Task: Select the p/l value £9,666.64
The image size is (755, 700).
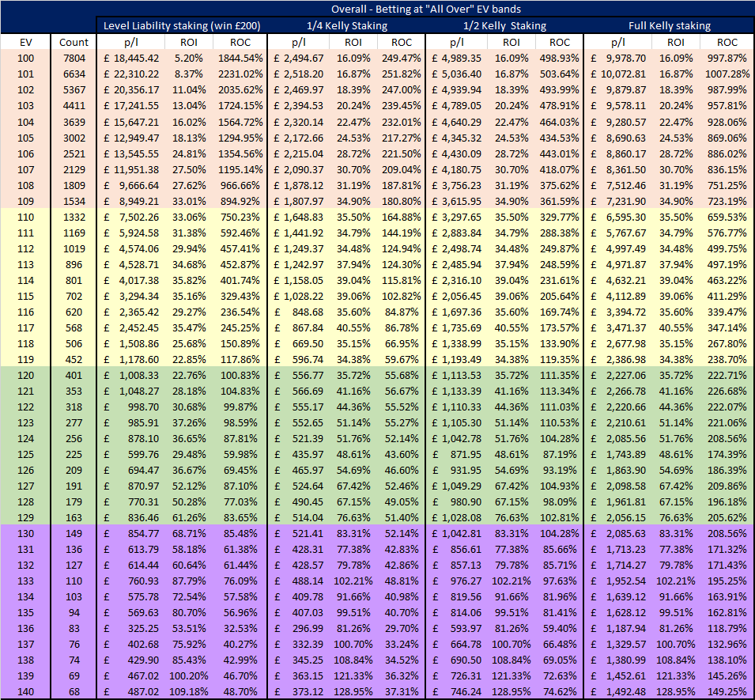Action: coord(131,185)
